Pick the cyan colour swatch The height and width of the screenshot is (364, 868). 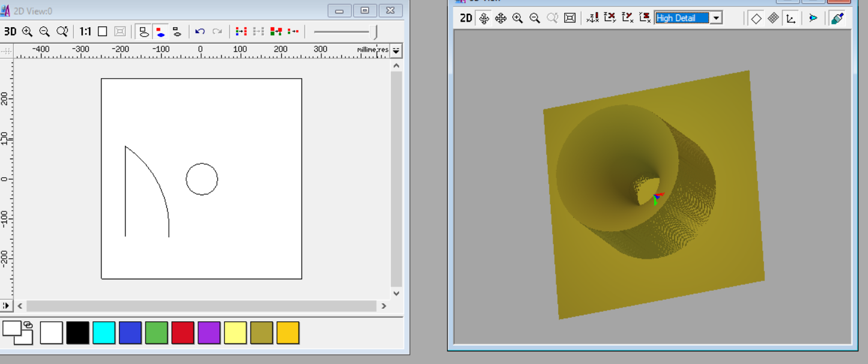[104, 333]
